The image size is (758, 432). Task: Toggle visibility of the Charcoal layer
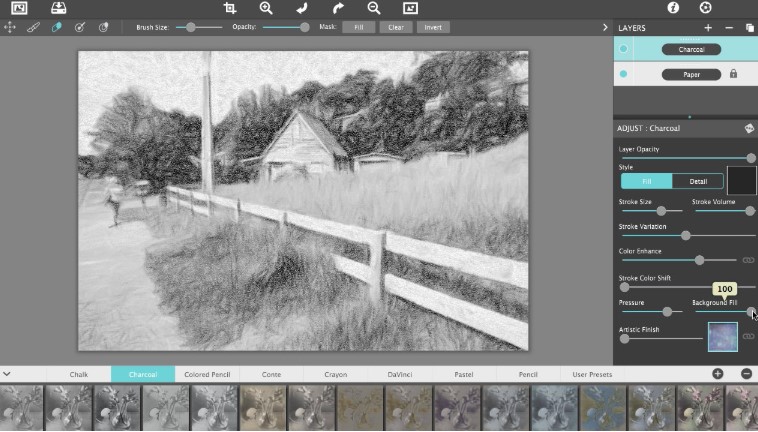click(x=624, y=49)
